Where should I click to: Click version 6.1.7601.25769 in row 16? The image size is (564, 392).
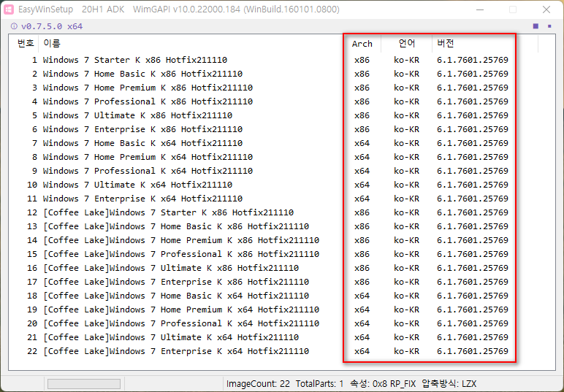473,268
